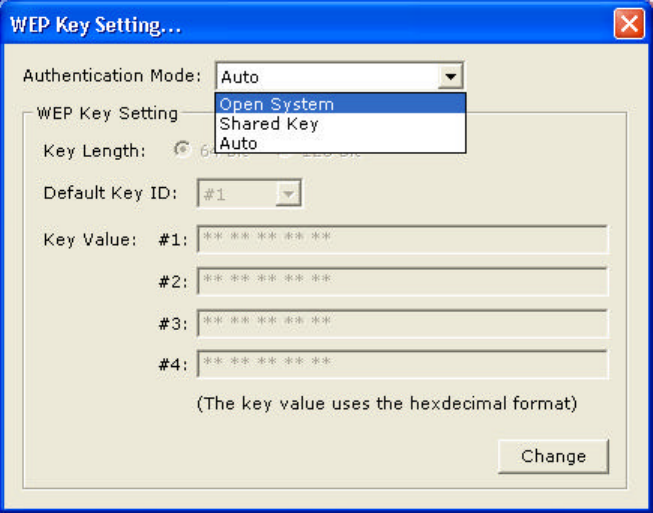Focus the Key Value #2 field
Viewport: 653px width, 513px height.
click(x=403, y=281)
